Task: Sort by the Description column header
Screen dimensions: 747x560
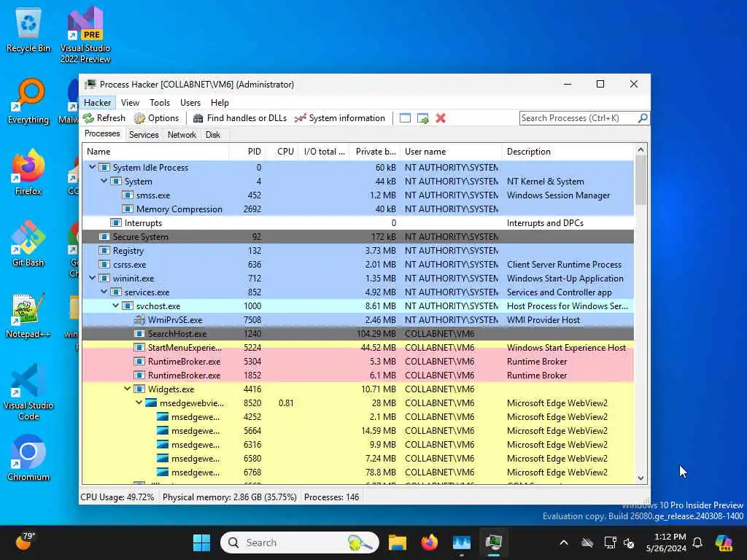Action: point(568,152)
